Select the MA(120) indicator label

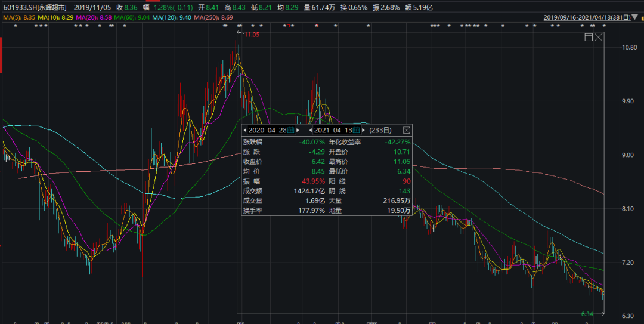pyautogui.click(x=171, y=17)
